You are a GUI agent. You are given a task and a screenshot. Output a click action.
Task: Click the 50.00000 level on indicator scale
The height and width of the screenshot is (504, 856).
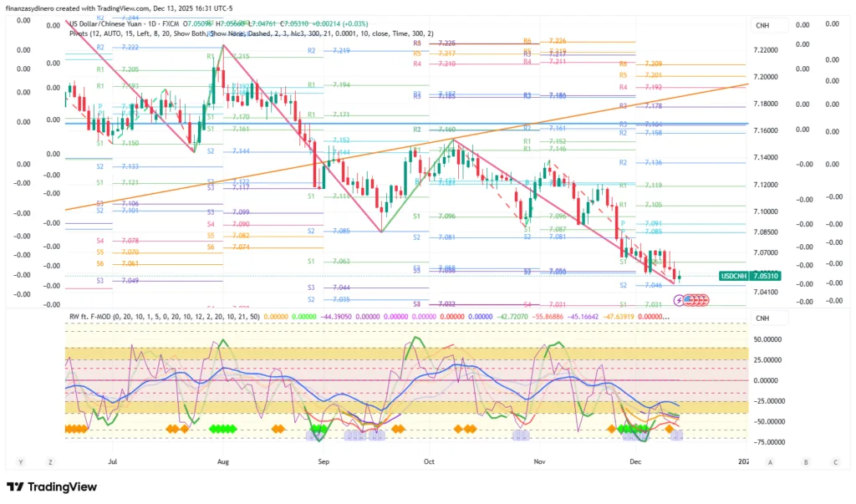pyautogui.click(x=772, y=340)
